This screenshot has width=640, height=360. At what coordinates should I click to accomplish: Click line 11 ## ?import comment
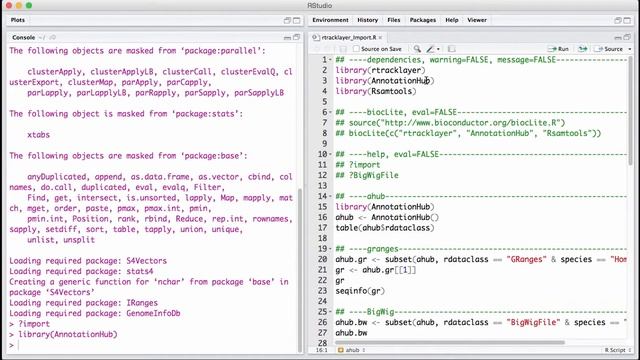358,165
